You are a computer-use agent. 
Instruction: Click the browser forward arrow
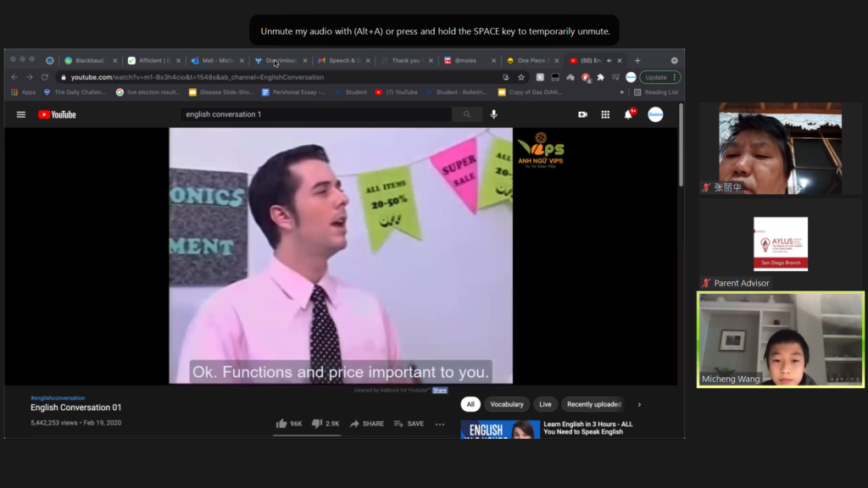click(x=30, y=77)
